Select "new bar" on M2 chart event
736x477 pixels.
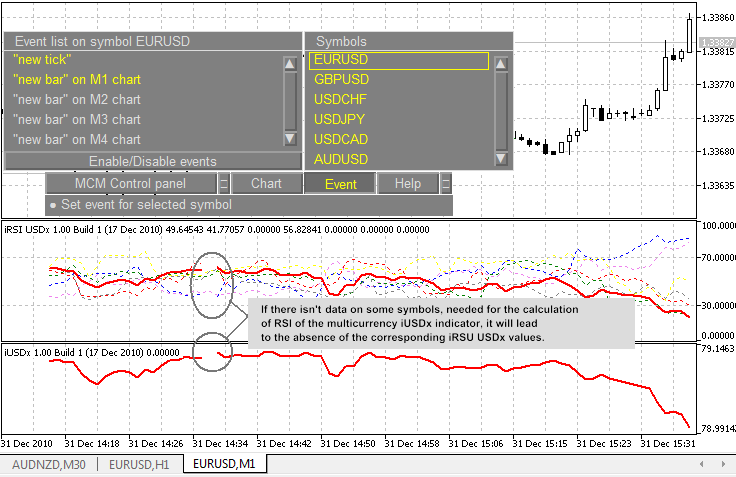click(77, 100)
